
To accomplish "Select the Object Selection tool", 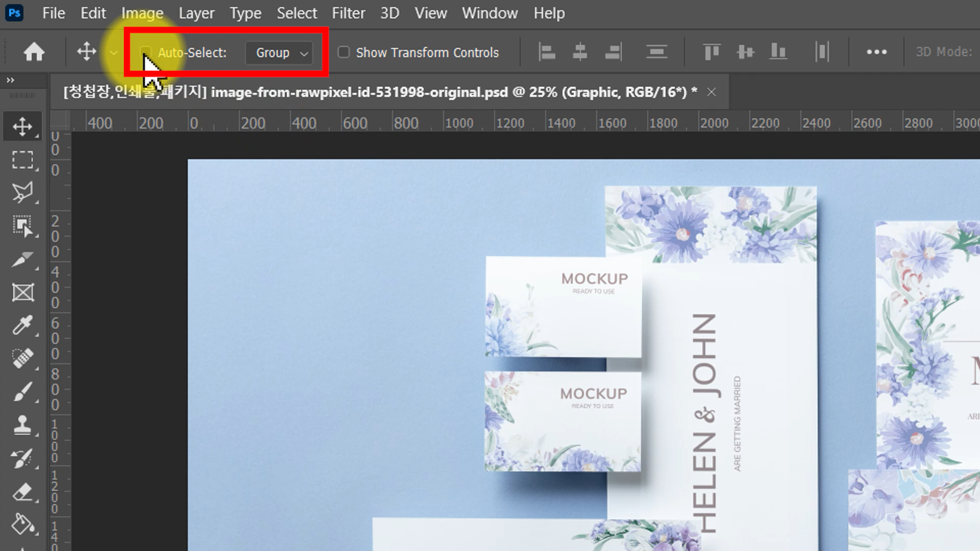I will pos(22,226).
